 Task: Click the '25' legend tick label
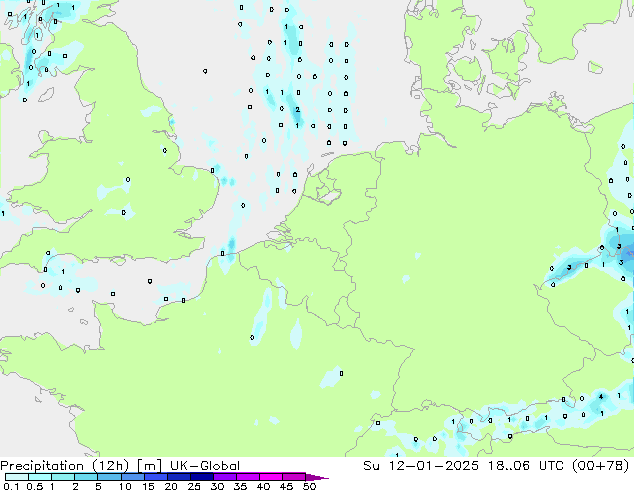[x=194, y=486]
